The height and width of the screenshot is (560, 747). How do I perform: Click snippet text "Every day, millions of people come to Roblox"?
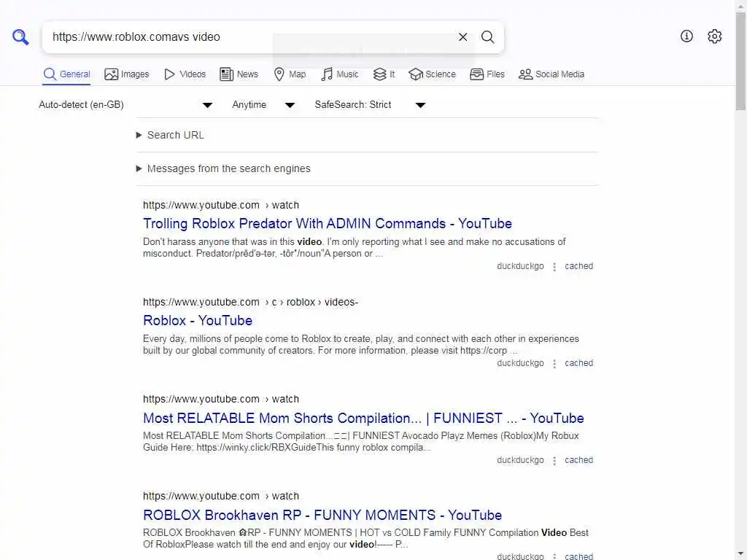pyautogui.click(x=237, y=339)
